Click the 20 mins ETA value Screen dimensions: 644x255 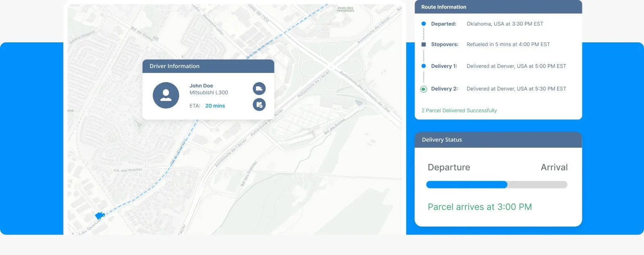click(215, 106)
